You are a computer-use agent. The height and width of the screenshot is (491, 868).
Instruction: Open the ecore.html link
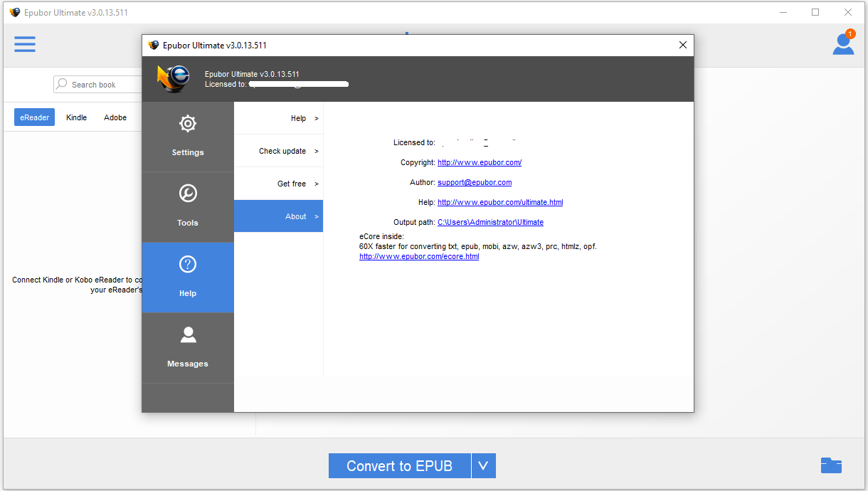[x=419, y=256]
